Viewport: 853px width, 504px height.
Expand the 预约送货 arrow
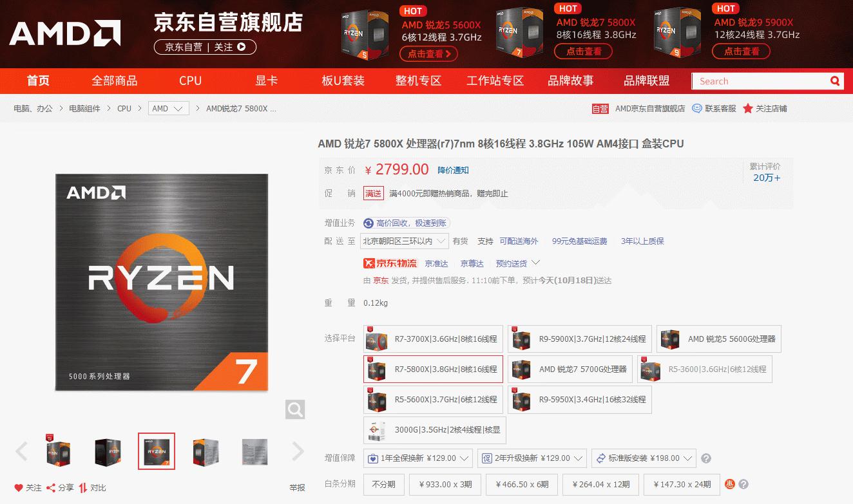tap(535, 263)
